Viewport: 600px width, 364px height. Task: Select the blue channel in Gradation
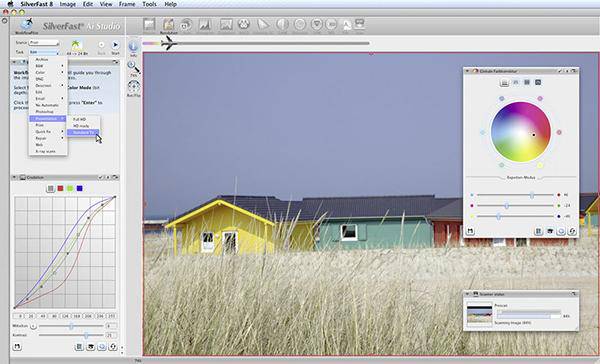(x=79, y=188)
